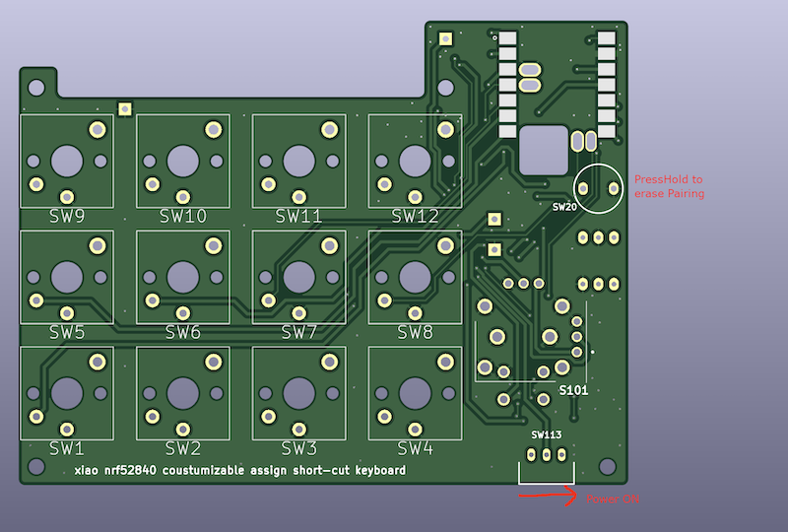Image resolution: width=788 pixels, height=532 pixels.
Task: Click the square pad above the SW9 footprint
Action: [125, 109]
